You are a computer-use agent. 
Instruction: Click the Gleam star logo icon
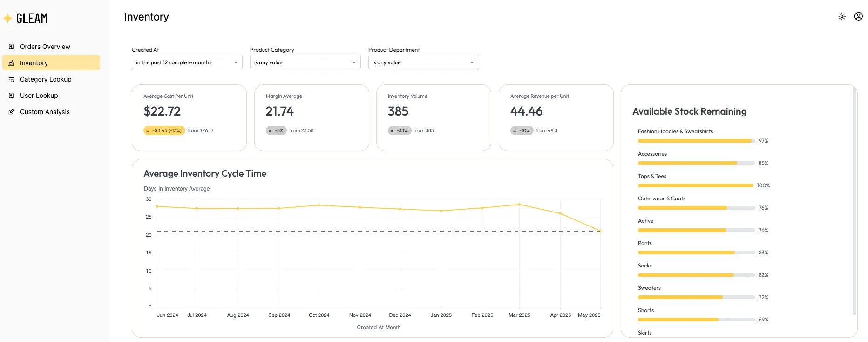click(7, 19)
